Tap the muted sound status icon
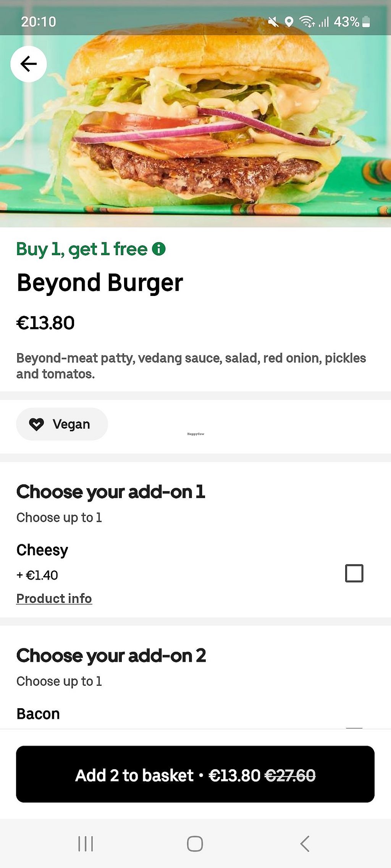The image size is (391, 868). tap(273, 22)
